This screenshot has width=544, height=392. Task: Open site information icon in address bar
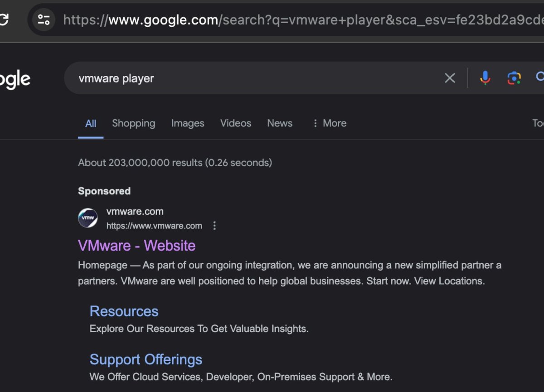pos(44,19)
